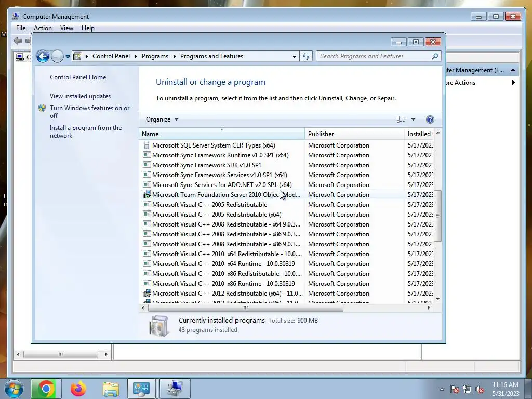
Task: Launch Firefox from the taskbar
Action: [x=78, y=389]
